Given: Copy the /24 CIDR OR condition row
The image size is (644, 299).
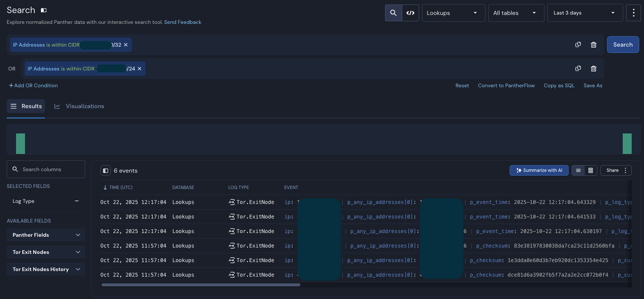Looking at the screenshot, I should pos(578,69).
